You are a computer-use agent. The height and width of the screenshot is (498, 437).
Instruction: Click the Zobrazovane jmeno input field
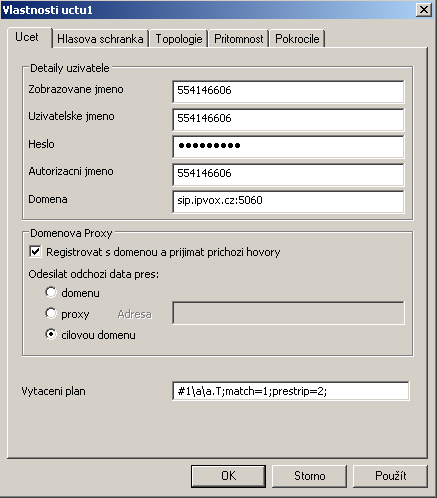click(x=288, y=91)
